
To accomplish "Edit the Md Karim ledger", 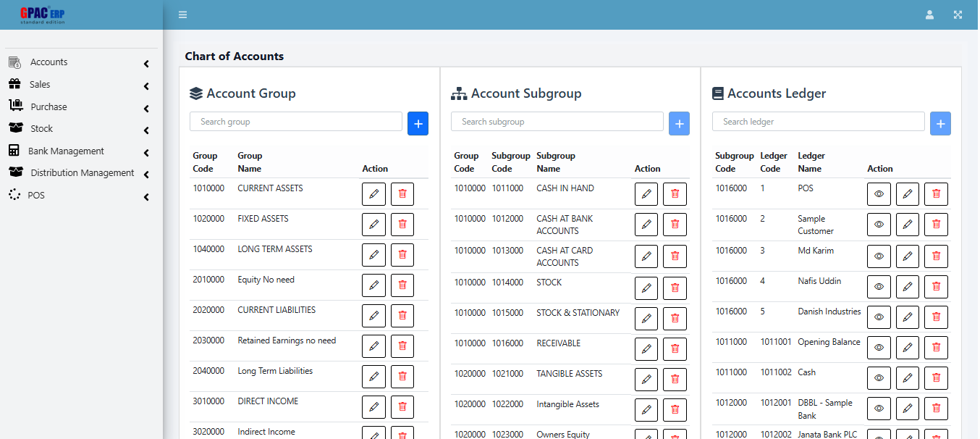I will pyautogui.click(x=908, y=256).
